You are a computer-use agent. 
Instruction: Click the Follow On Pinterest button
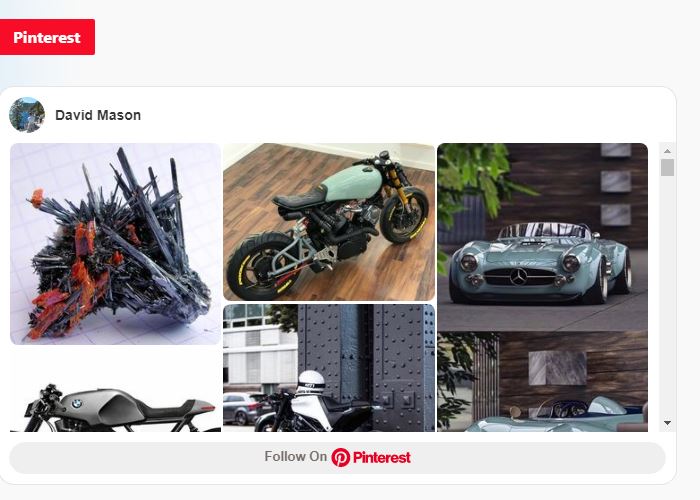(x=338, y=458)
